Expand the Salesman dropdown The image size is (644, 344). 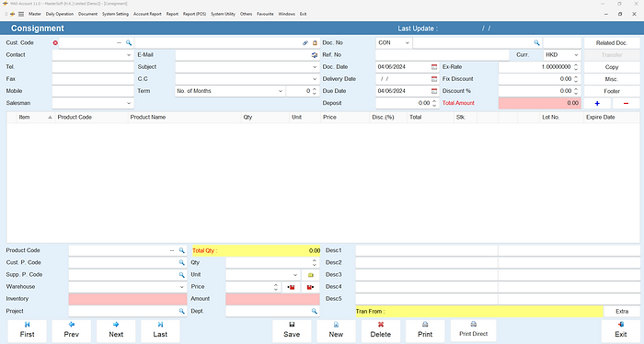129,103
